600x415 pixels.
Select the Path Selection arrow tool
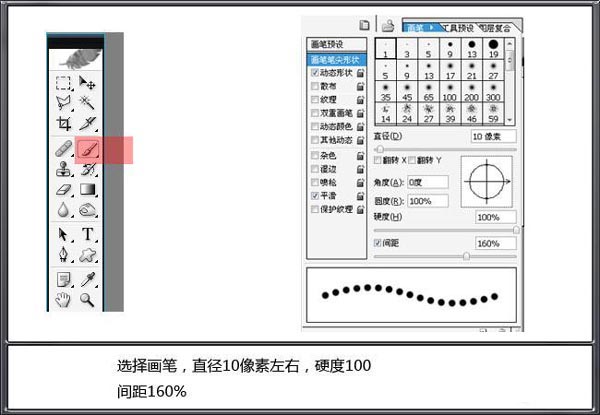(x=63, y=234)
